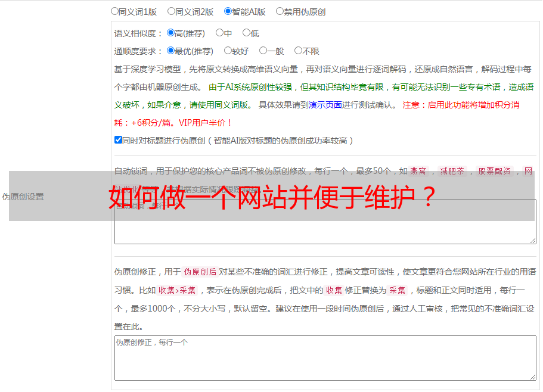This screenshot has height=392, width=543.
Task: Click the 伪原创后 highlighted tag
Action: click(200, 272)
